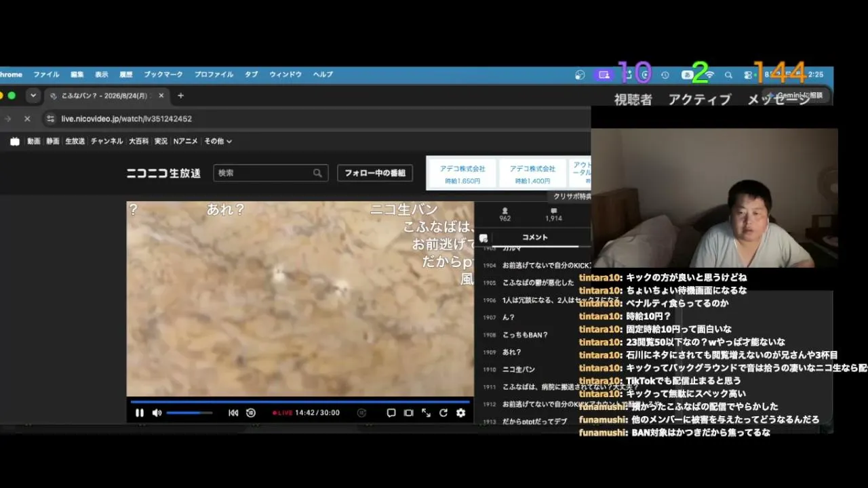
Task: Open the 編集 menu
Action: [77, 75]
